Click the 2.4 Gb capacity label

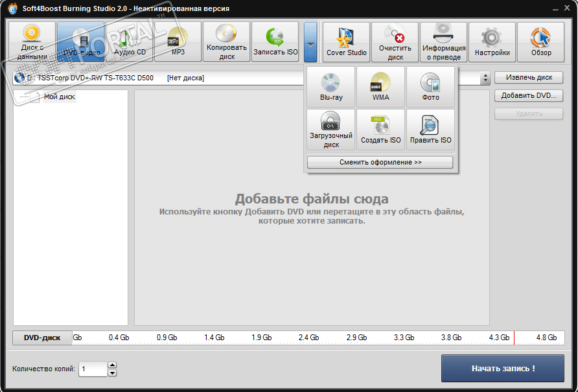coord(309,338)
